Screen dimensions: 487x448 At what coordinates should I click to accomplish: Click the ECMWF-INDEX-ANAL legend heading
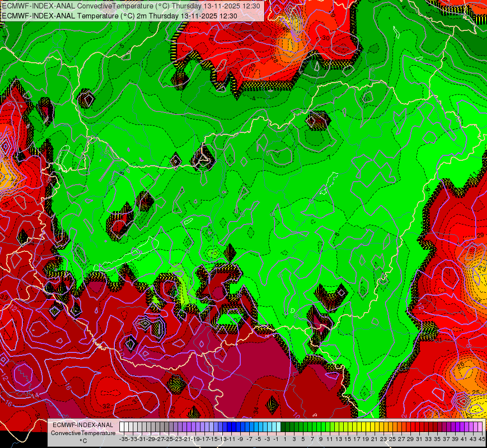click(83, 425)
